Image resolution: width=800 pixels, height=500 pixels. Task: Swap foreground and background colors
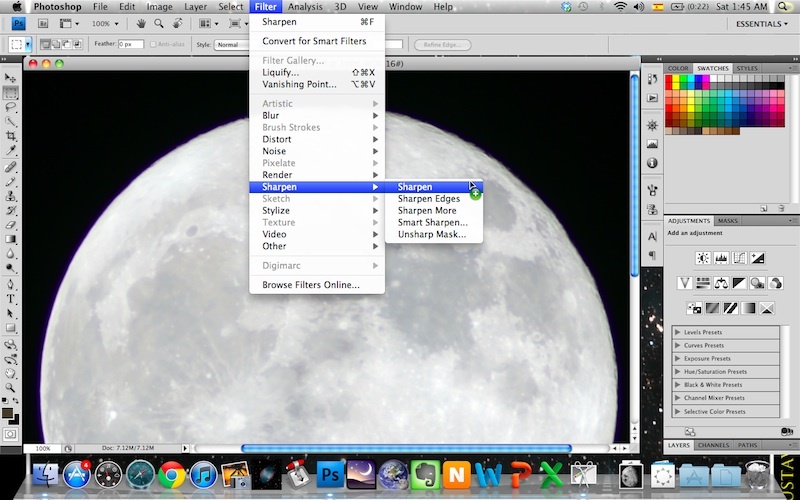pyautogui.click(x=17, y=402)
